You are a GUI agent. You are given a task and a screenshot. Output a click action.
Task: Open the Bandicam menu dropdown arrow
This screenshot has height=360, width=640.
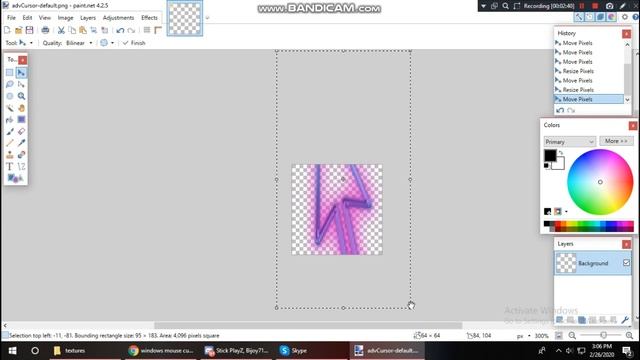[483, 6]
